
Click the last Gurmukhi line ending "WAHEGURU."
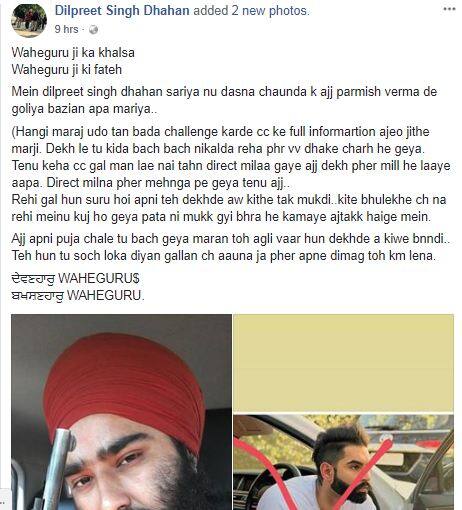[x=78, y=295]
